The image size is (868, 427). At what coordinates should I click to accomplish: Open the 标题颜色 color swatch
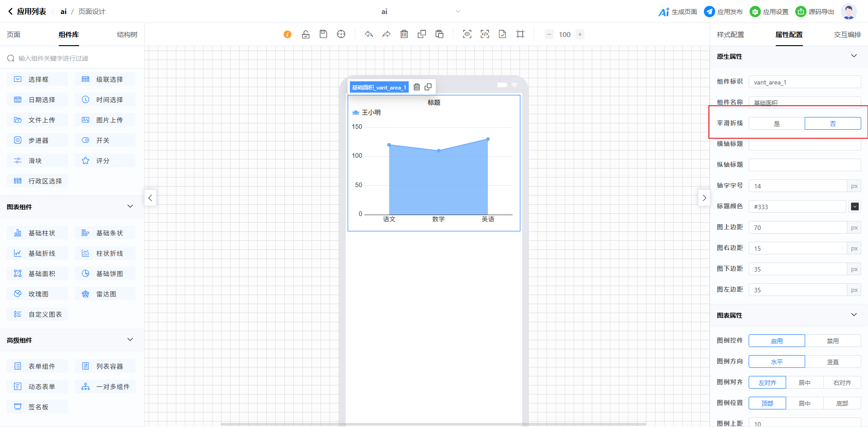click(x=854, y=206)
